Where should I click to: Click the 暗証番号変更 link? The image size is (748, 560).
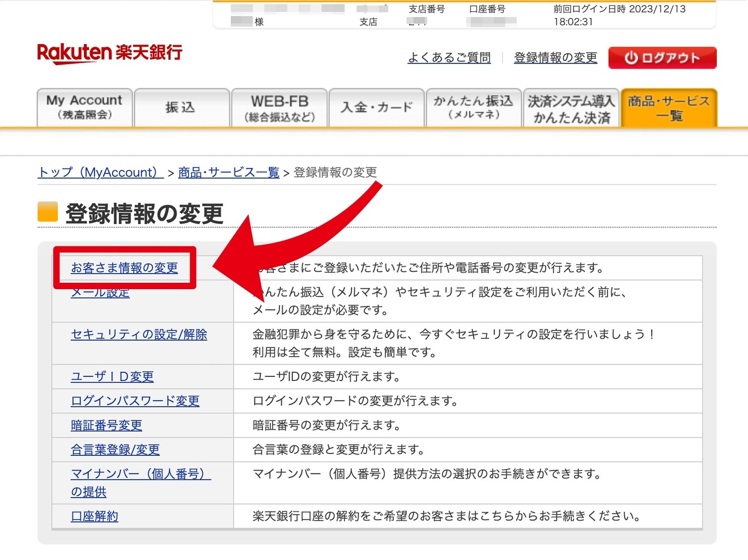[x=107, y=426]
